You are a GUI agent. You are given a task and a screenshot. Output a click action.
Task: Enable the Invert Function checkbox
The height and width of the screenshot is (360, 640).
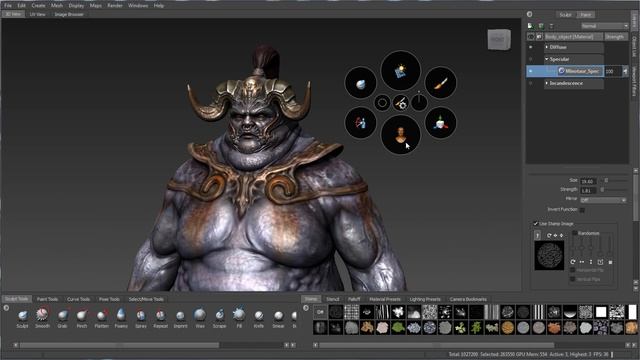(582, 210)
